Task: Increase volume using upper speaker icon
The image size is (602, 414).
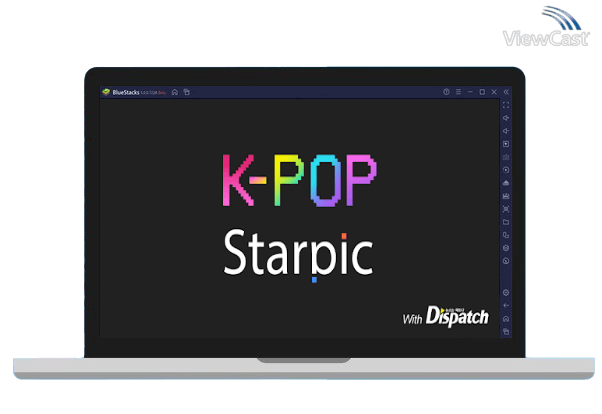Action: (x=506, y=118)
